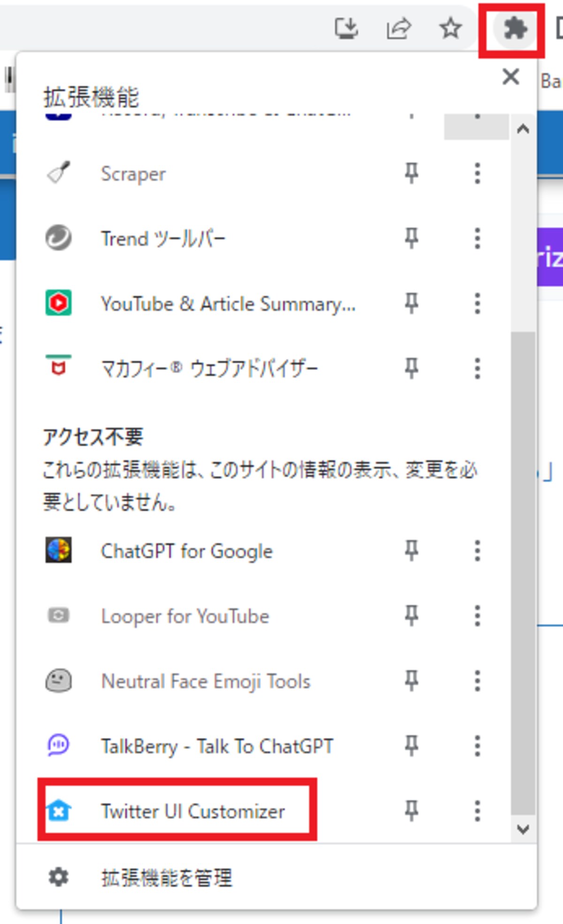Expand the three-dot menu for Neutral Face Emoji Tools
Screen dimensions: 563x924
pyautogui.click(x=477, y=681)
